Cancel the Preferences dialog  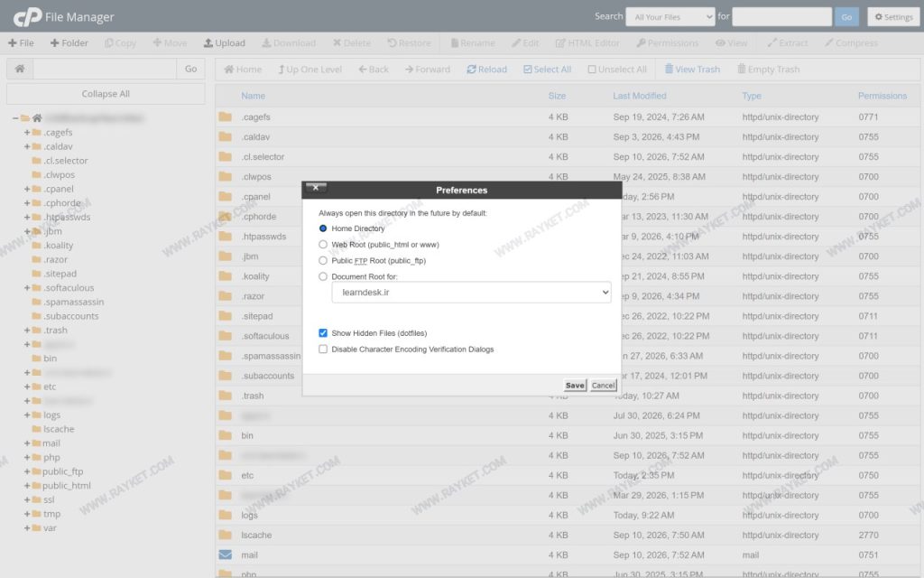[x=603, y=385]
